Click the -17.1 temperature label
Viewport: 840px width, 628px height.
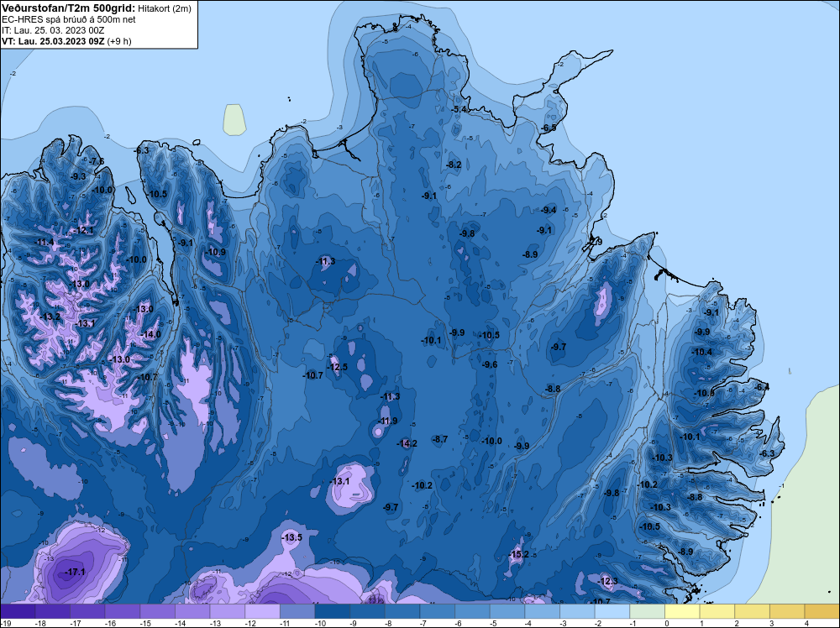pyautogui.click(x=76, y=572)
